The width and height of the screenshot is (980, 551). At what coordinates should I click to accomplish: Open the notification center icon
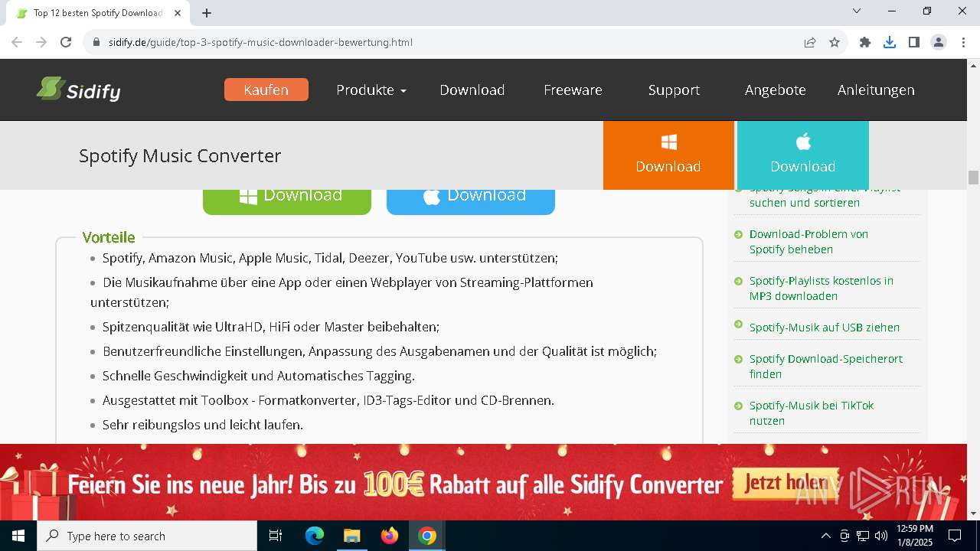click(955, 536)
